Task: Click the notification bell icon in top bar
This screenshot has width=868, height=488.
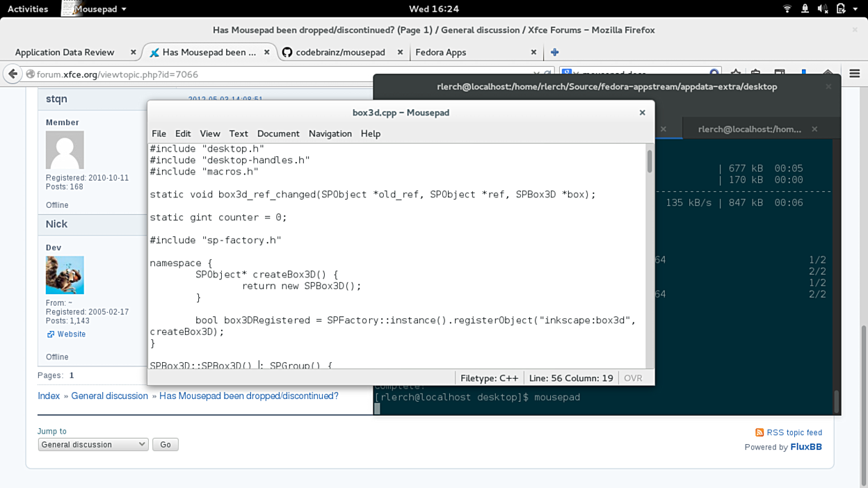Action: click(x=805, y=9)
